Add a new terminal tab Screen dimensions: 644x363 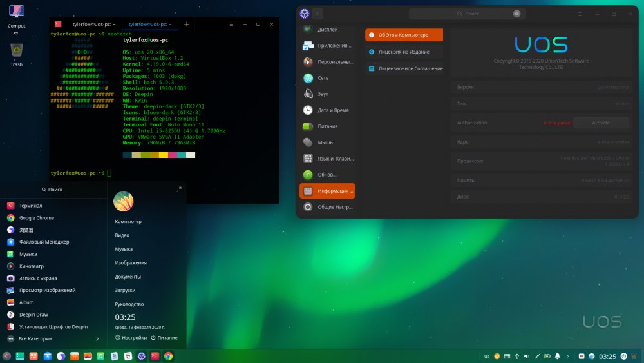click(x=187, y=25)
